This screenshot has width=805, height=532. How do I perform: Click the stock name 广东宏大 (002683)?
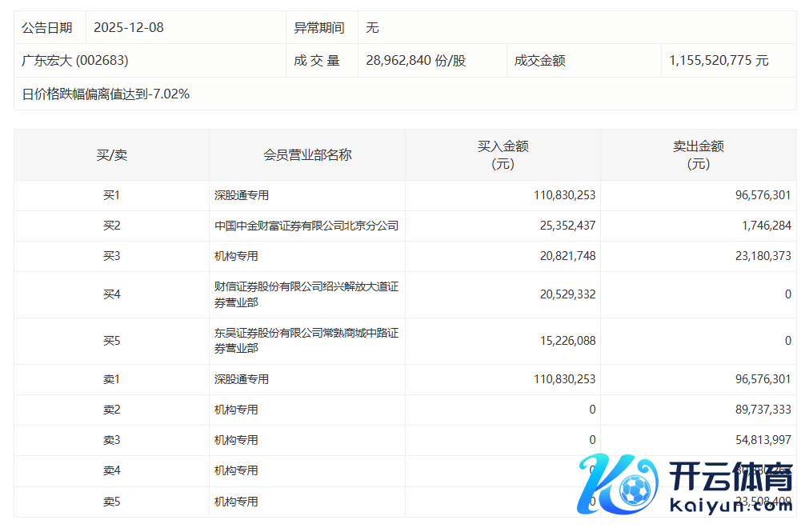coord(75,61)
